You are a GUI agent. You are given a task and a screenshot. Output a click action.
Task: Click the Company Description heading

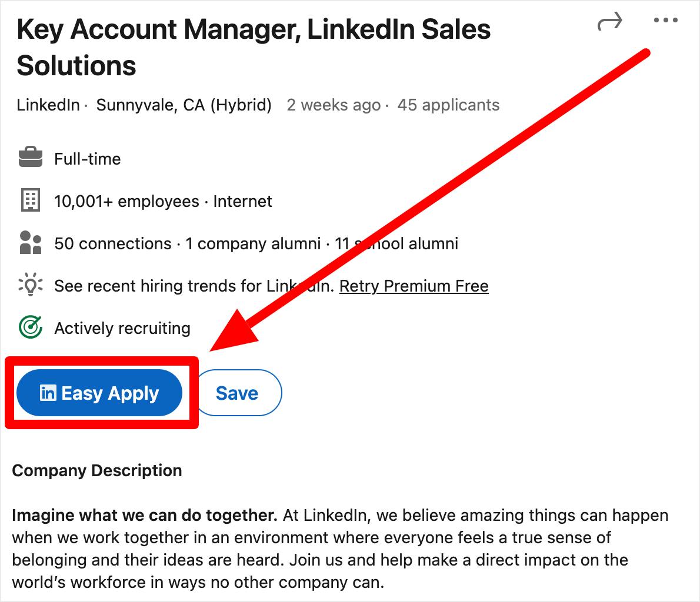click(97, 470)
